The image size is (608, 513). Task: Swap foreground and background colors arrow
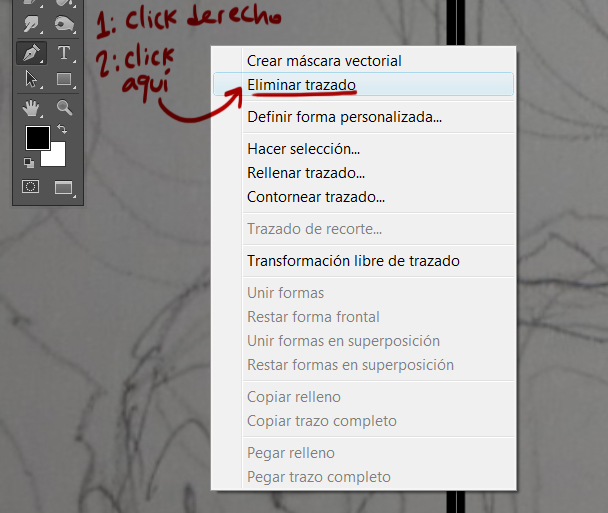coord(62,128)
